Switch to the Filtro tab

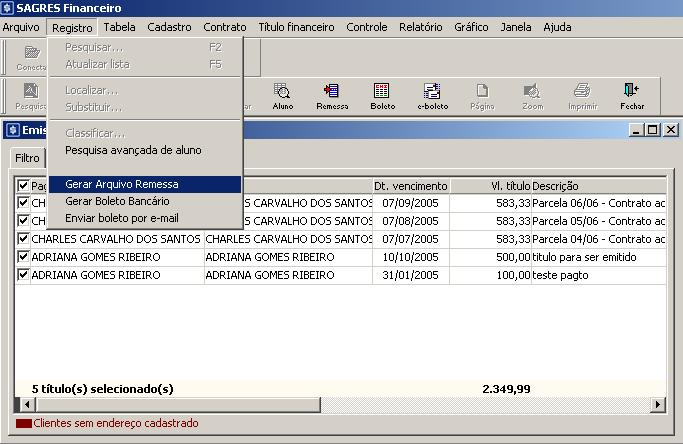(x=27, y=158)
